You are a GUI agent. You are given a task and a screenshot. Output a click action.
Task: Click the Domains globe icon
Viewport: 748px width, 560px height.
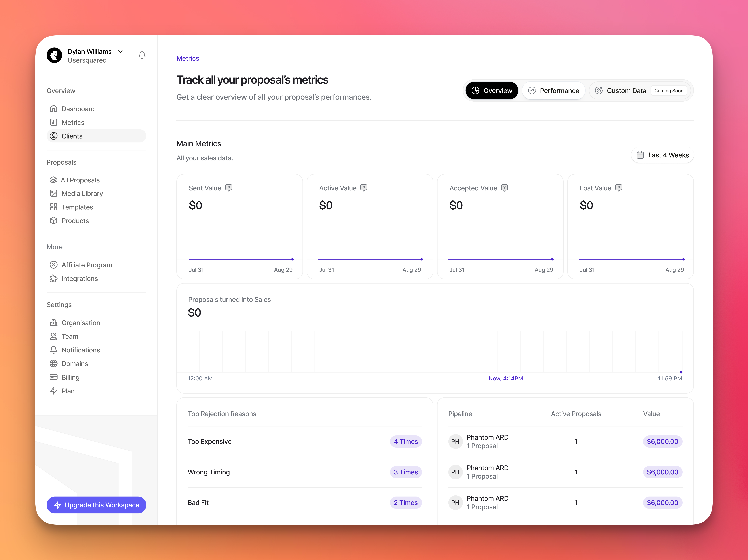53,364
